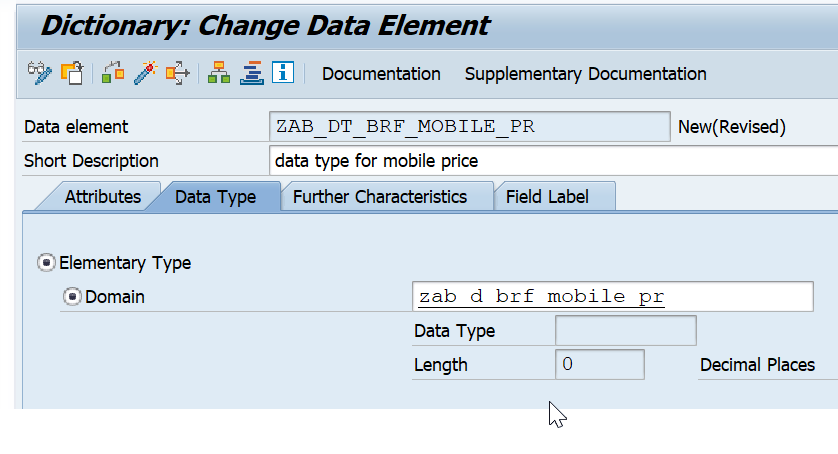Open the Documentation button
Viewport: 838px width, 454px height.
pos(381,74)
